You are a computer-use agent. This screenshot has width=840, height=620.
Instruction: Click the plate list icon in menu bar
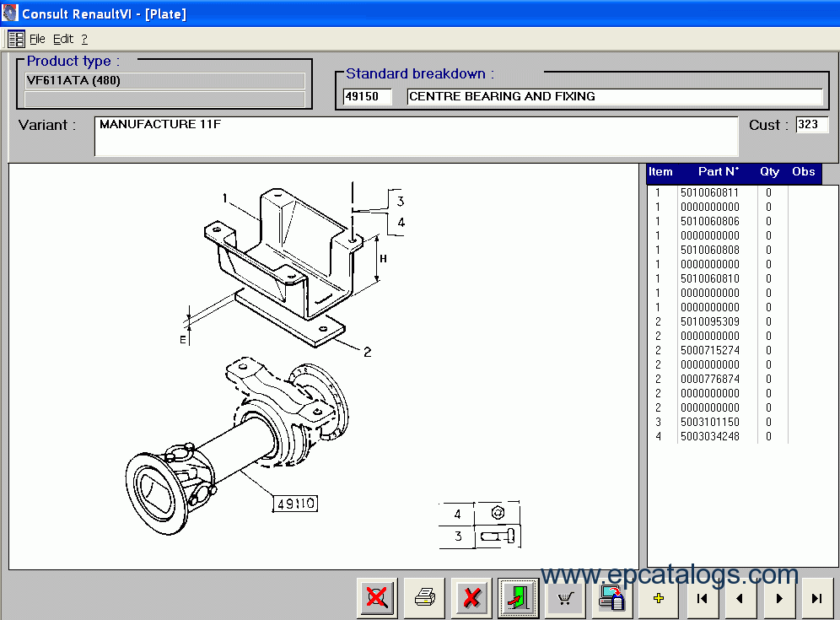[x=16, y=39]
